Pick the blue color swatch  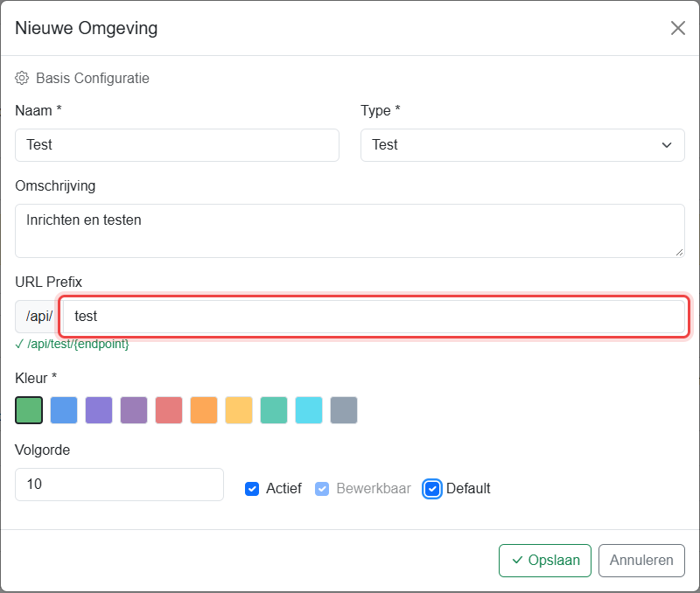[64, 409]
